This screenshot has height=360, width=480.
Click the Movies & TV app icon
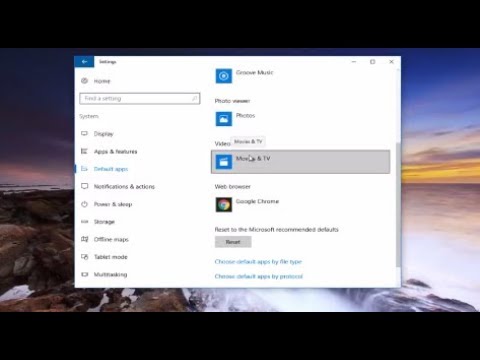point(224,162)
